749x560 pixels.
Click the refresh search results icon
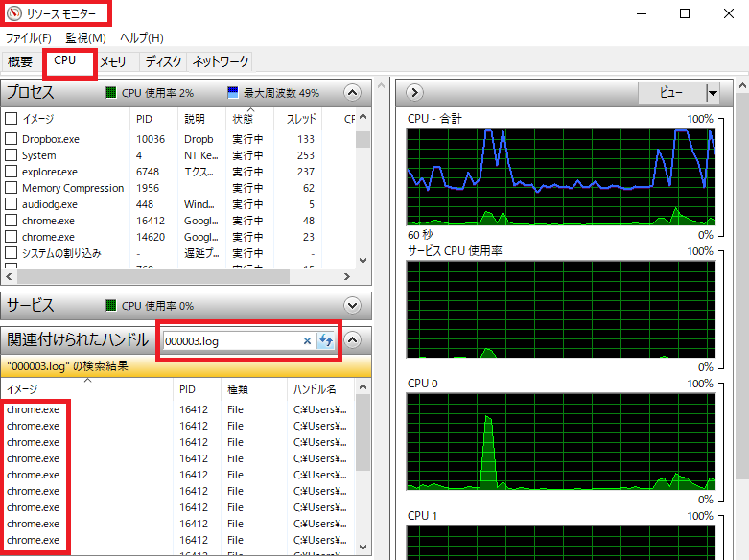click(325, 340)
